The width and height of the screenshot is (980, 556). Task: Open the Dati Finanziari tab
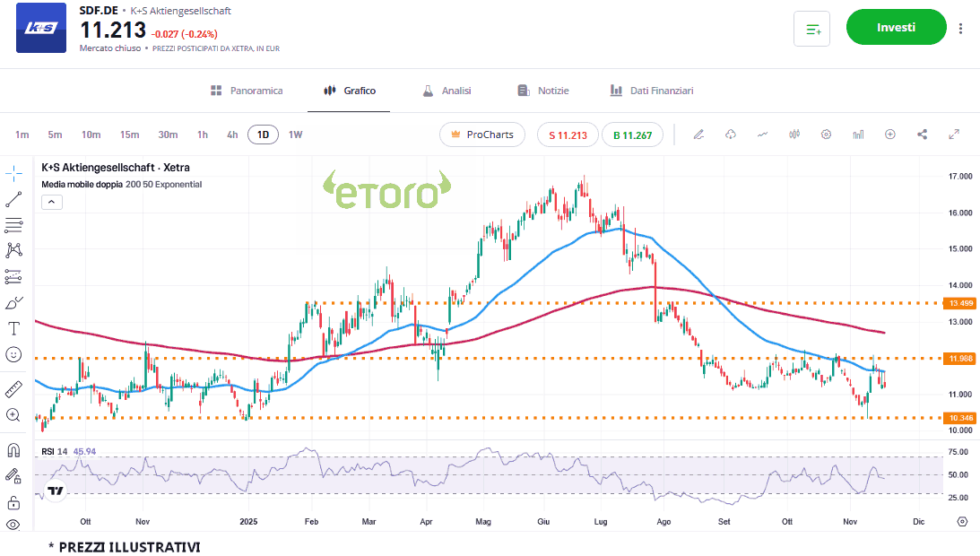coord(652,91)
